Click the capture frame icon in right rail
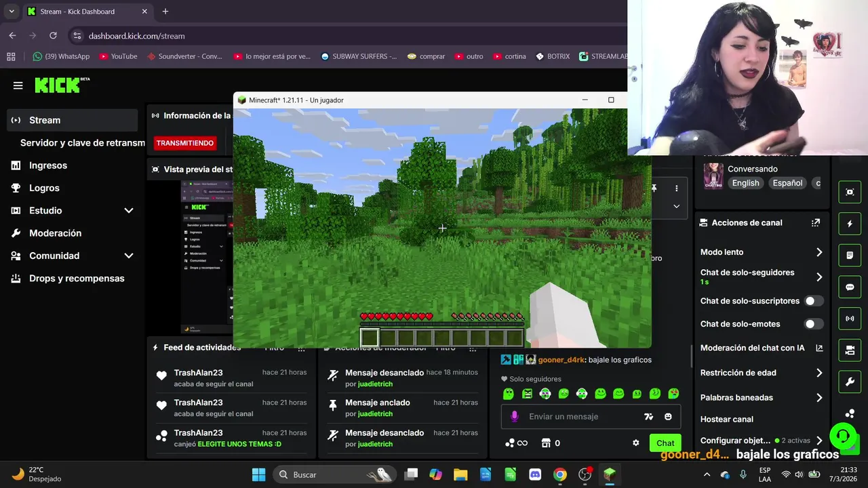 (x=850, y=192)
